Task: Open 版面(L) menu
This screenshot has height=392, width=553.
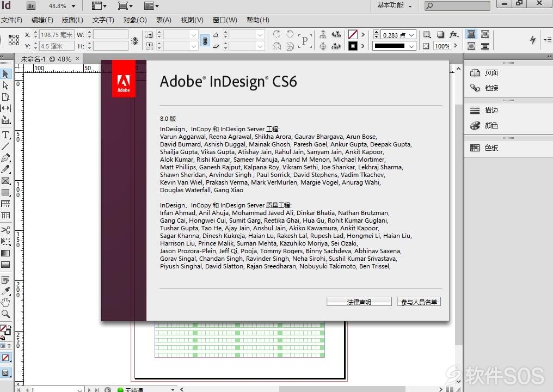Action: pos(72,20)
